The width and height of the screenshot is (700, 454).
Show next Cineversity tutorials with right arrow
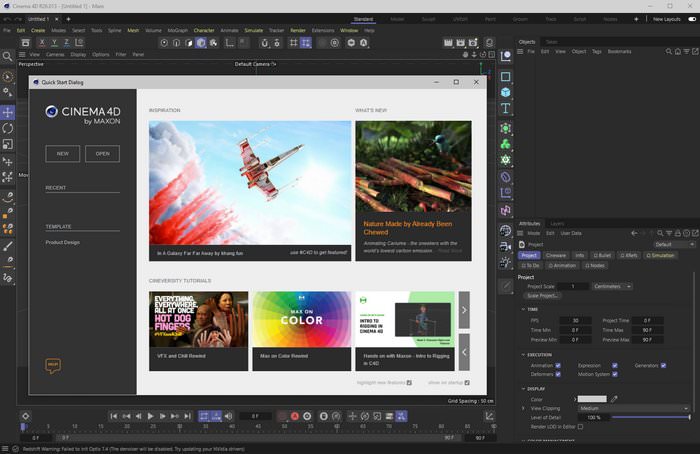[x=464, y=310]
